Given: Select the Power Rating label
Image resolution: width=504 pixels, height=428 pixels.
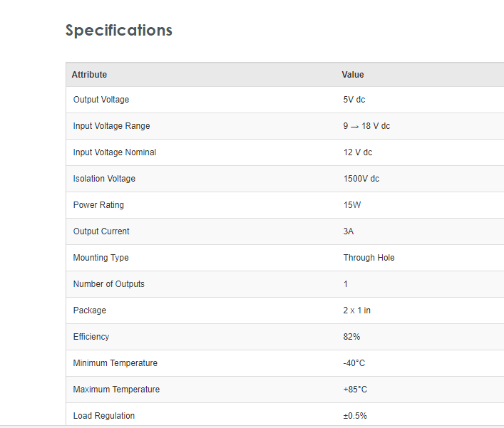Looking at the screenshot, I should (98, 205).
